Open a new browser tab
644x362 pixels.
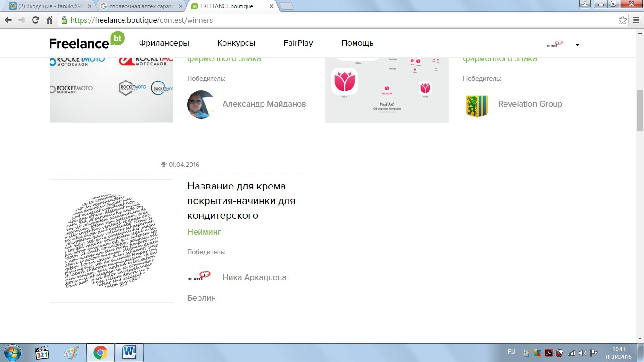[x=286, y=6]
